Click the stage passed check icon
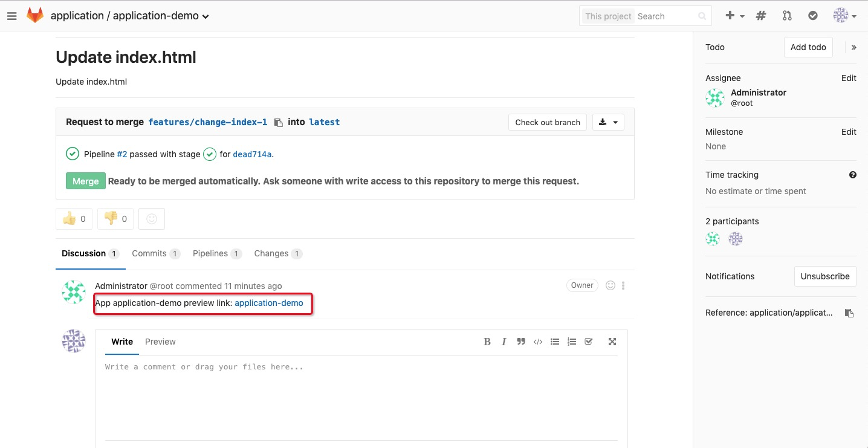The height and width of the screenshot is (448, 868). [x=210, y=154]
